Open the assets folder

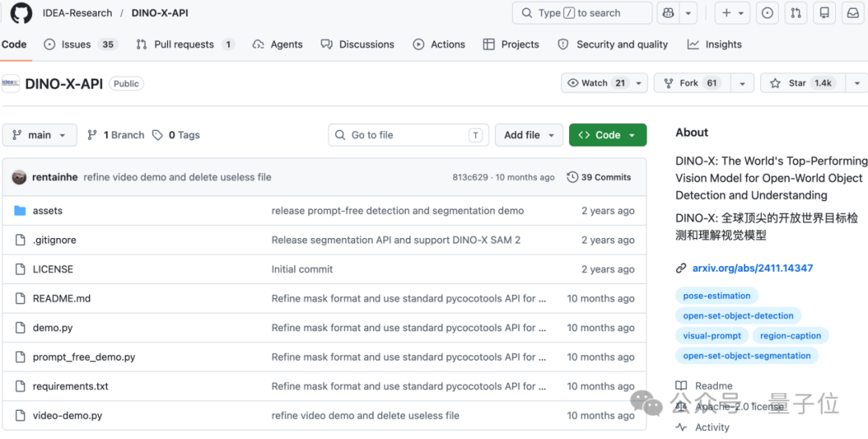point(47,211)
